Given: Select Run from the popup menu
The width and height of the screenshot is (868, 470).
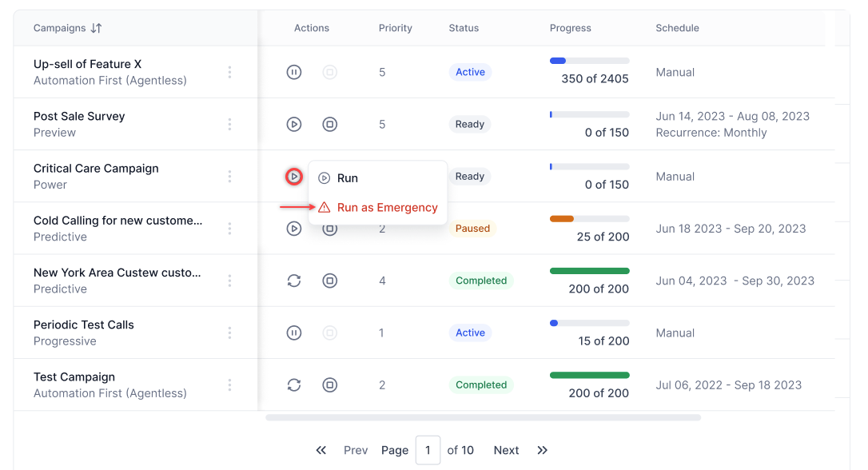Looking at the screenshot, I should point(347,178).
